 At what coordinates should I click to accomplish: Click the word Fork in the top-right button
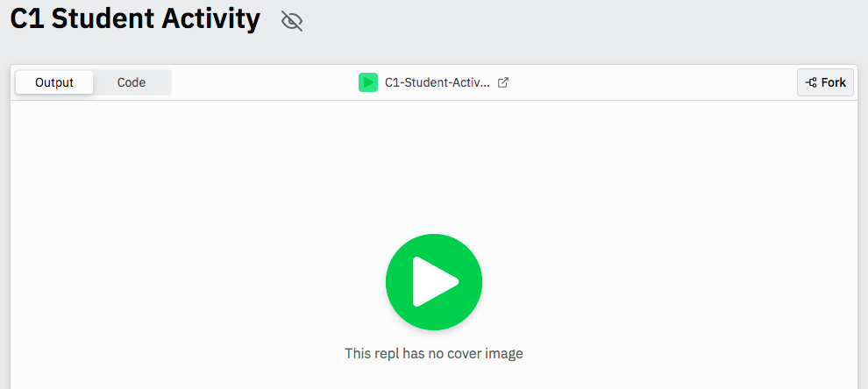click(834, 82)
